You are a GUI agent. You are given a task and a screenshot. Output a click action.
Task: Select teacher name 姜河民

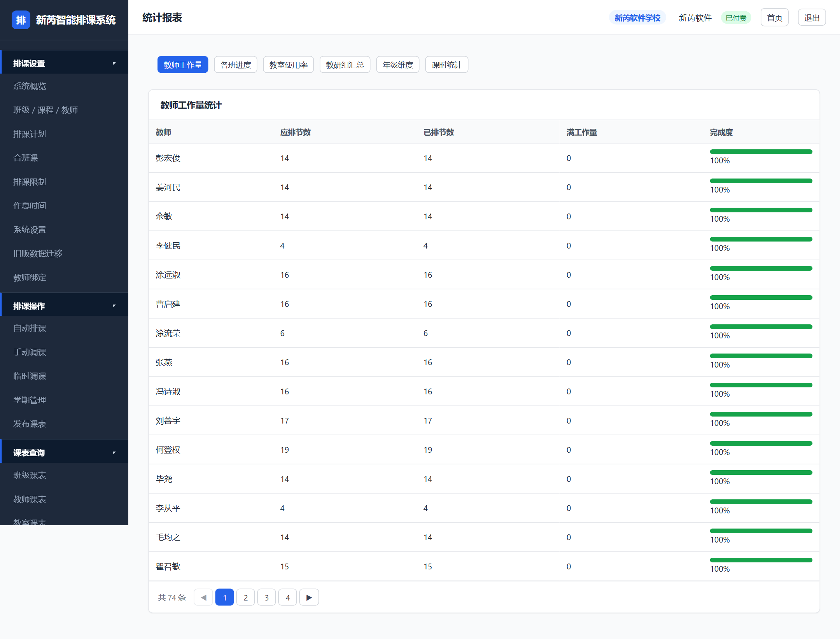[168, 187]
